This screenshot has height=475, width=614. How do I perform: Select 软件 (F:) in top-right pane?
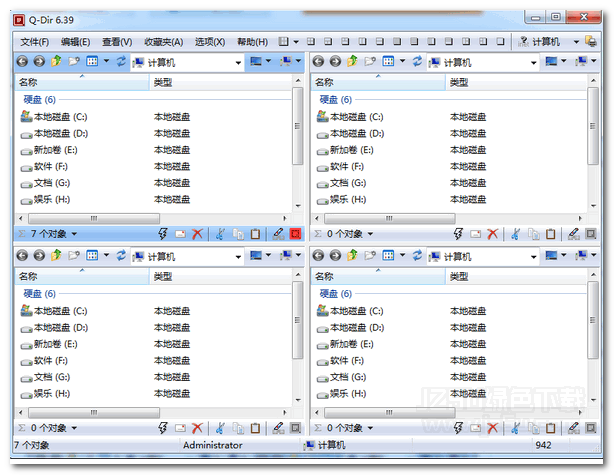click(340, 167)
